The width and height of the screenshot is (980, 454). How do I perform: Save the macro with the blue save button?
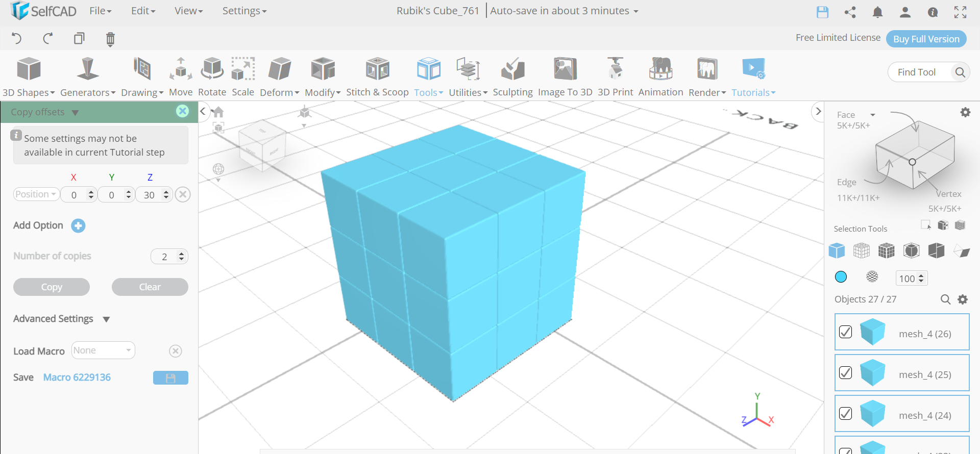point(170,377)
